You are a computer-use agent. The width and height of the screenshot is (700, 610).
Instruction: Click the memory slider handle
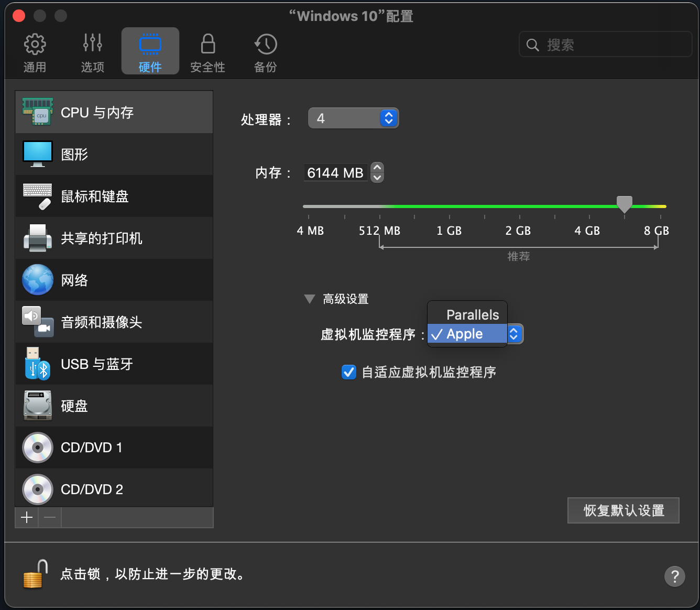624,204
